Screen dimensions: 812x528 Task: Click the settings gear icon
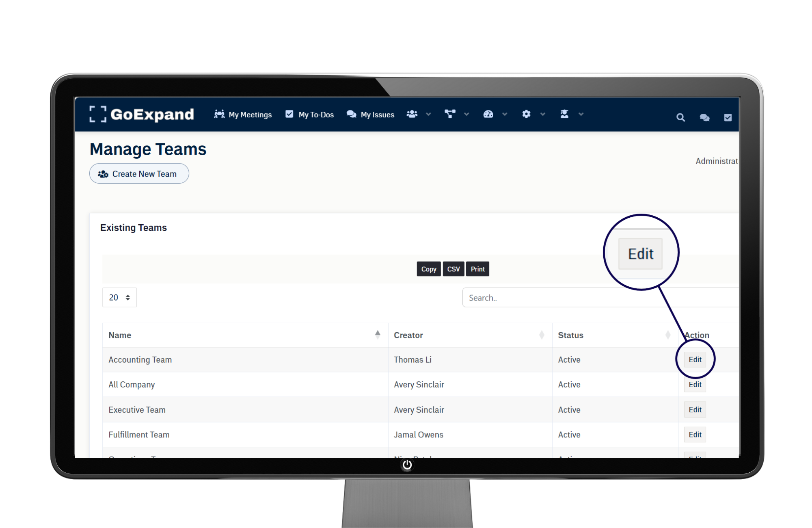pyautogui.click(x=526, y=114)
